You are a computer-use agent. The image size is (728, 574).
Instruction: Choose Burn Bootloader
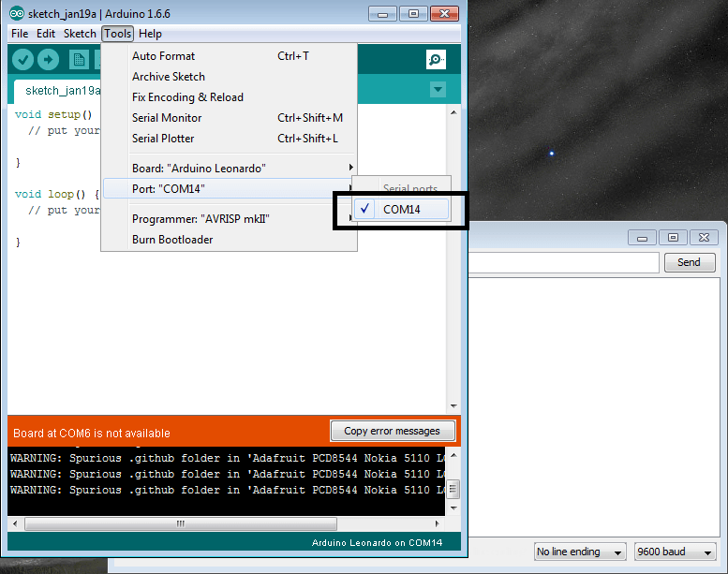[x=229, y=240]
